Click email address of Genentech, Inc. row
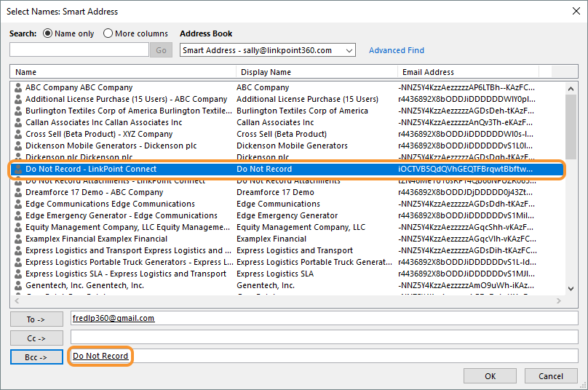 (466, 285)
